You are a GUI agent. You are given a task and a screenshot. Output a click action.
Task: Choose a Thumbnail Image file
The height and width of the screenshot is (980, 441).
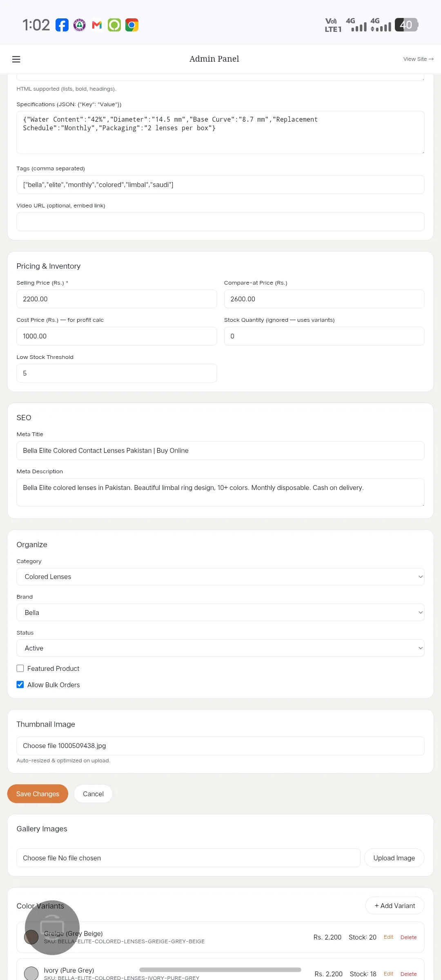pos(220,746)
